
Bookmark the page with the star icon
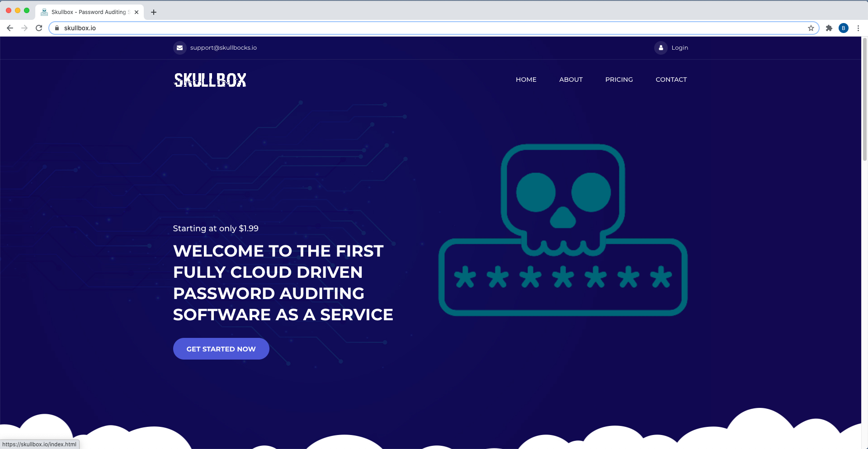pyautogui.click(x=811, y=28)
